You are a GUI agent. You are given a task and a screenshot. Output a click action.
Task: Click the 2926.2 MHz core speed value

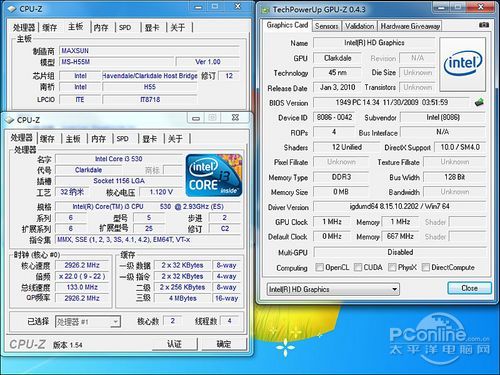(x=82, y=265)
